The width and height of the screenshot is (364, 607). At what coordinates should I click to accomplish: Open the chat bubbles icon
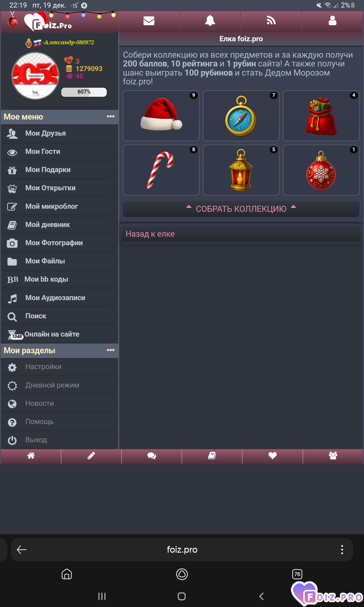coord(152,456)
